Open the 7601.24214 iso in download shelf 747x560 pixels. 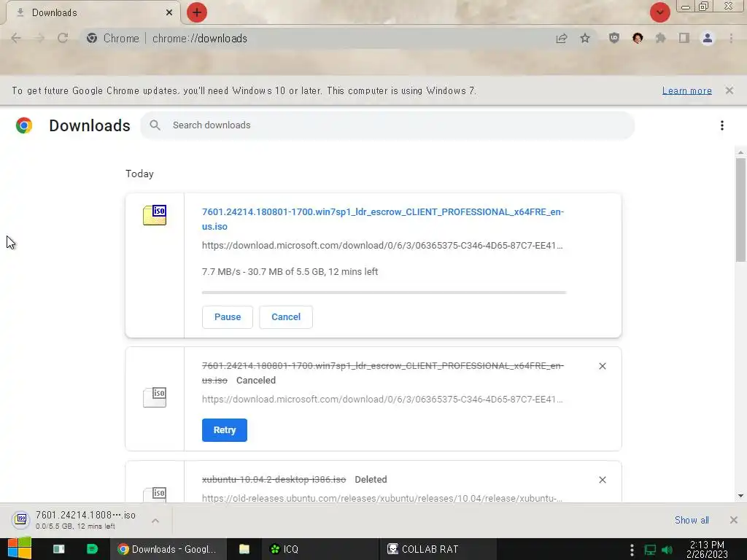point(76,520)
